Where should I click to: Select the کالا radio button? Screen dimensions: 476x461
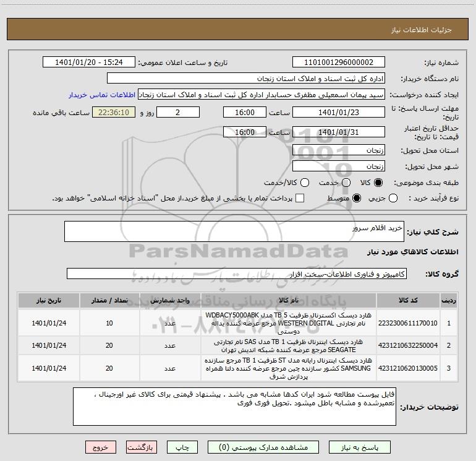pos(378,183)
